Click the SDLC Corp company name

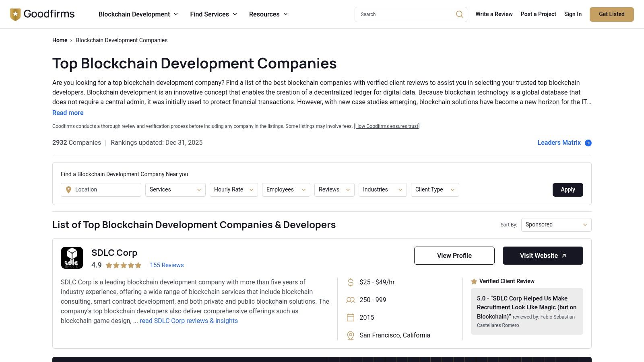tap(114, 253)
